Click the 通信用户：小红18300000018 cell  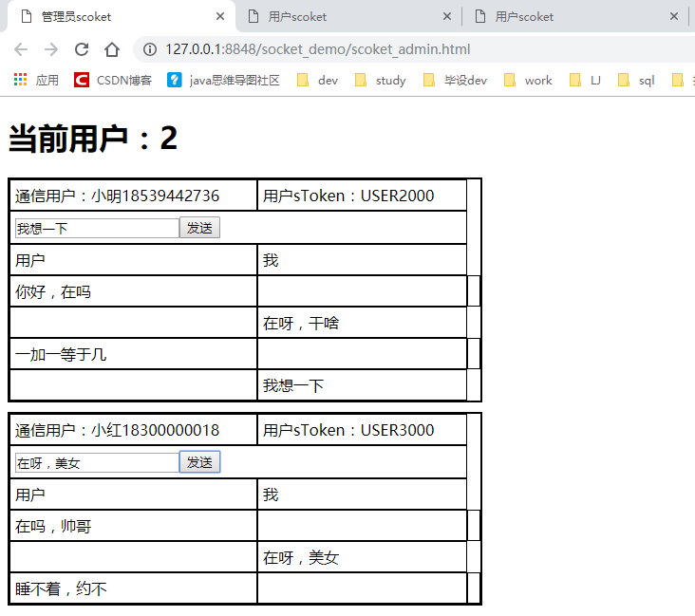[x=134, y=430]
